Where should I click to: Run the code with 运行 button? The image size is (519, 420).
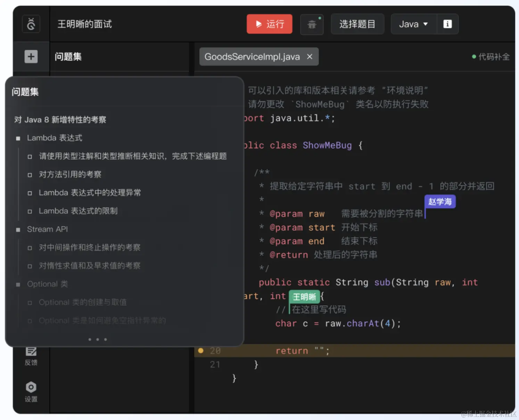pos(270,24)
